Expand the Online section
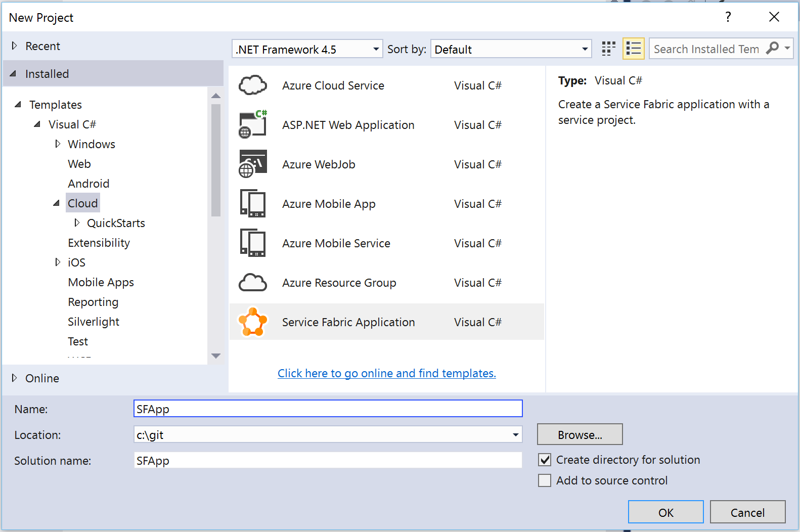 pos(14,378)
